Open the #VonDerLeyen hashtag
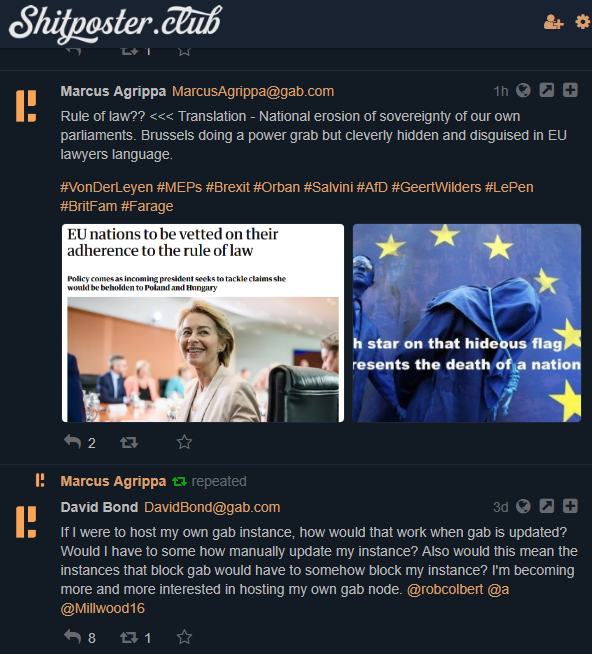Image resolution: width=592 pixels, height=654 pixels. point(106,187)
